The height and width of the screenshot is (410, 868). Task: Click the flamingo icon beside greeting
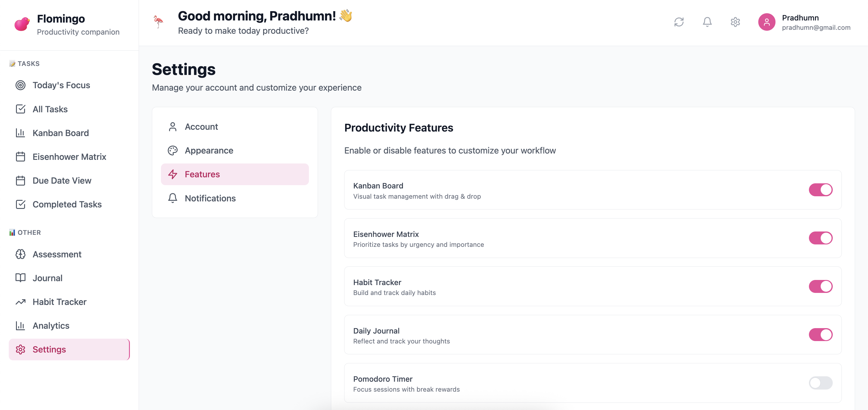pyautogui.click(x=158, y=22)
